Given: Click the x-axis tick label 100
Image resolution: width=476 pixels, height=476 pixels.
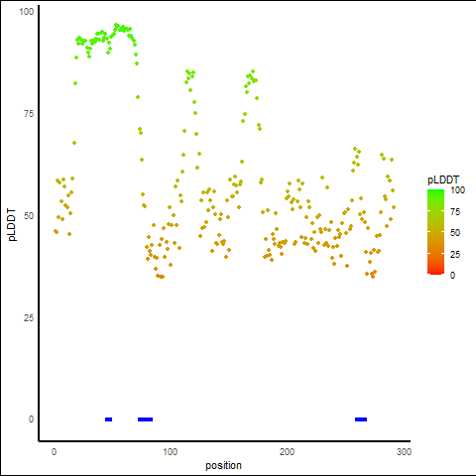Looking at the screenshot, I should pyautogui.click(x=171, y=451).
